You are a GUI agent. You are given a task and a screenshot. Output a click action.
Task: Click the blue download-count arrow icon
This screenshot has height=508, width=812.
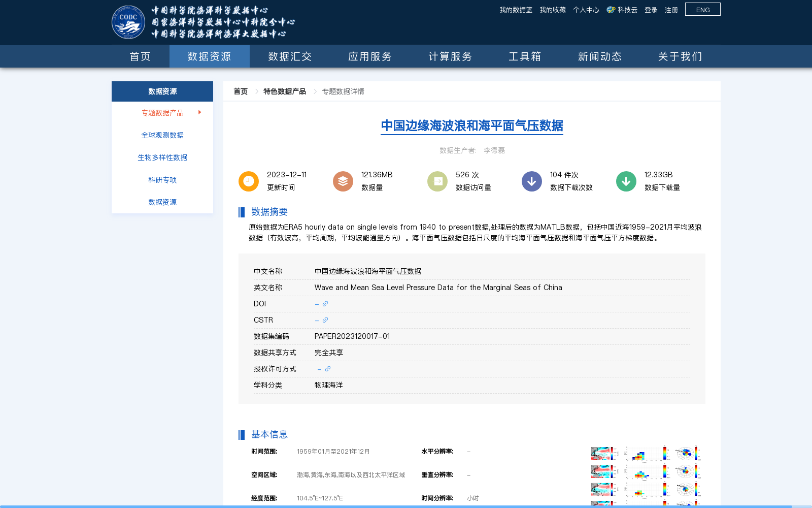[x=532, y=181]
